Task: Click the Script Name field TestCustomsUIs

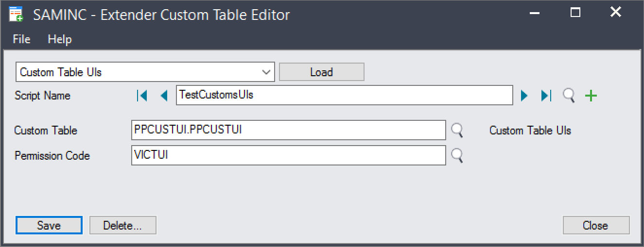Action: [344, 95]
